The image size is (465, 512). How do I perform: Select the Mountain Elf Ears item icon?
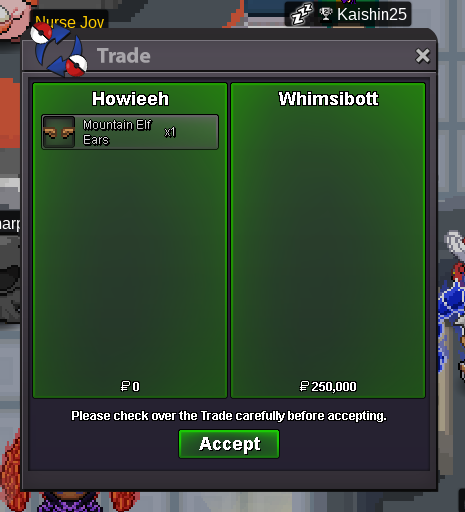click(x=59, y=132)
